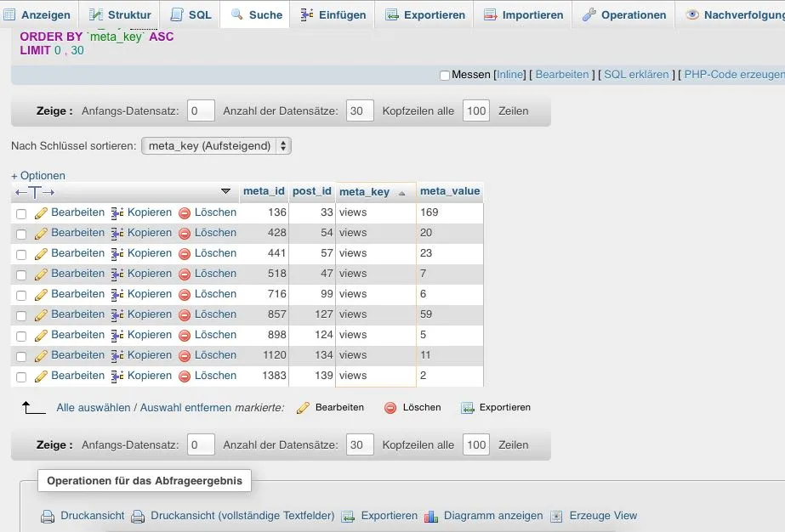Open the Anzeigen tab
This screenshot has height=532, width=785.
pyautogui.click(x=36, y=15)
